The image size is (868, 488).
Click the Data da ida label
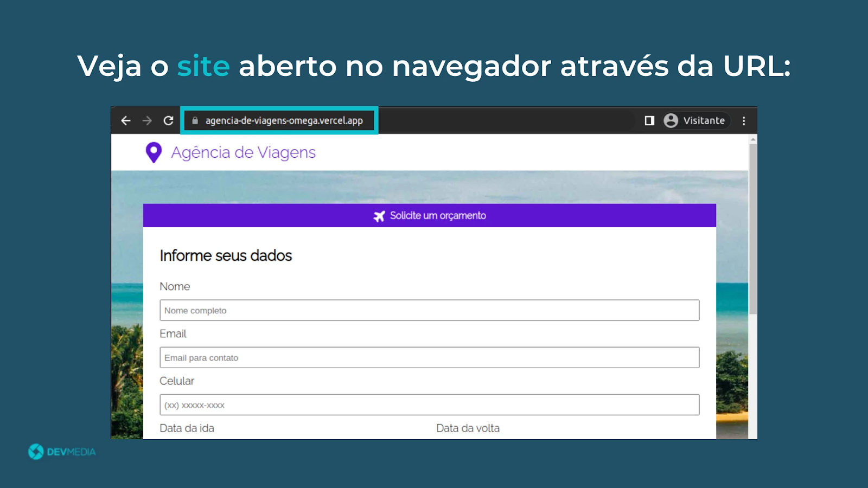(187, 428)
